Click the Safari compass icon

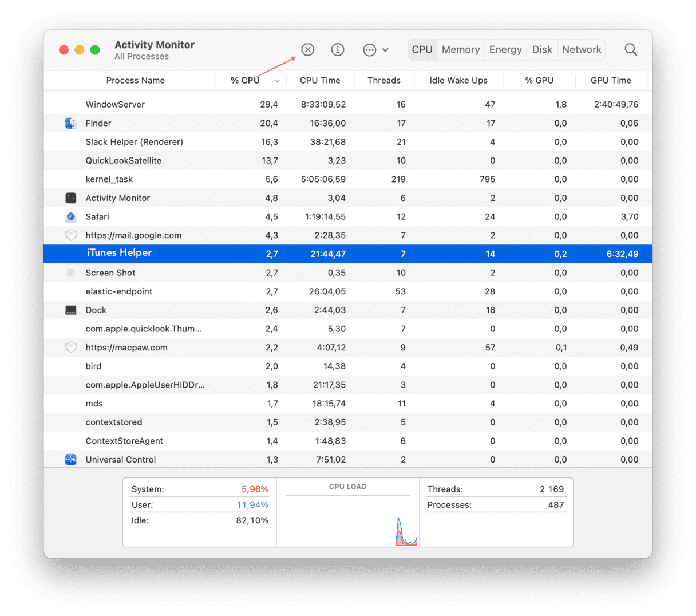tap(71, 216)
